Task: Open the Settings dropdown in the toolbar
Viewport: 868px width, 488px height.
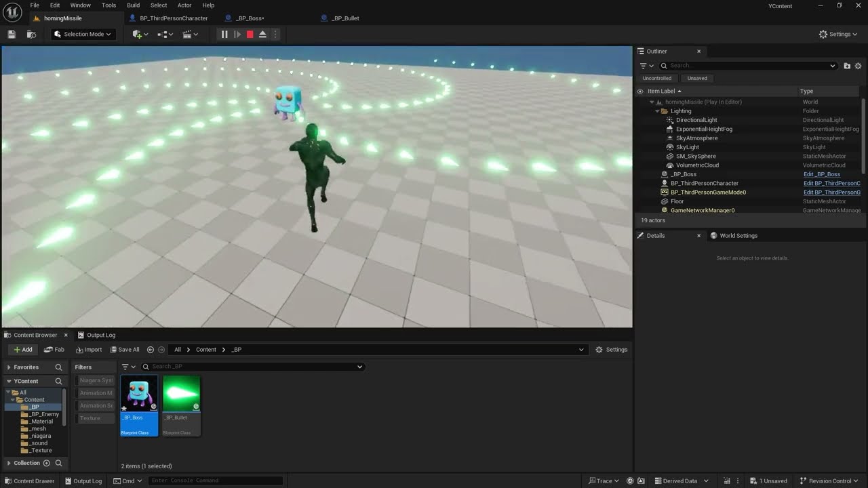Action: click(x=838, y=35)
